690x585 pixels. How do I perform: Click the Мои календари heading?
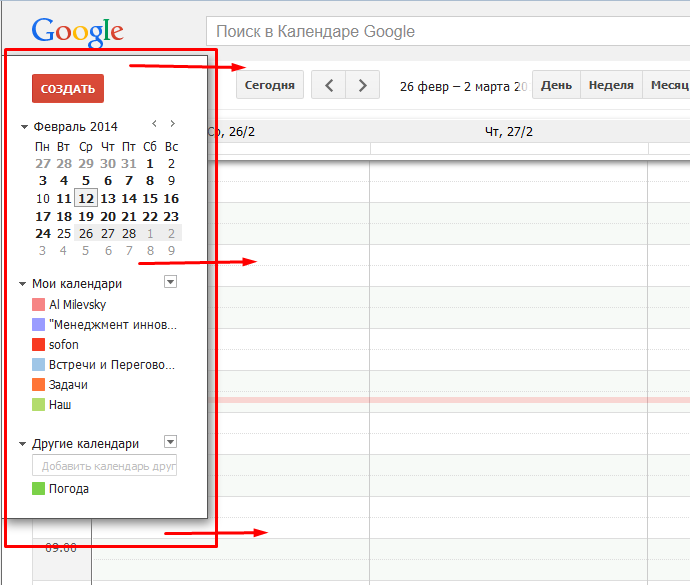tap(77, 284)
